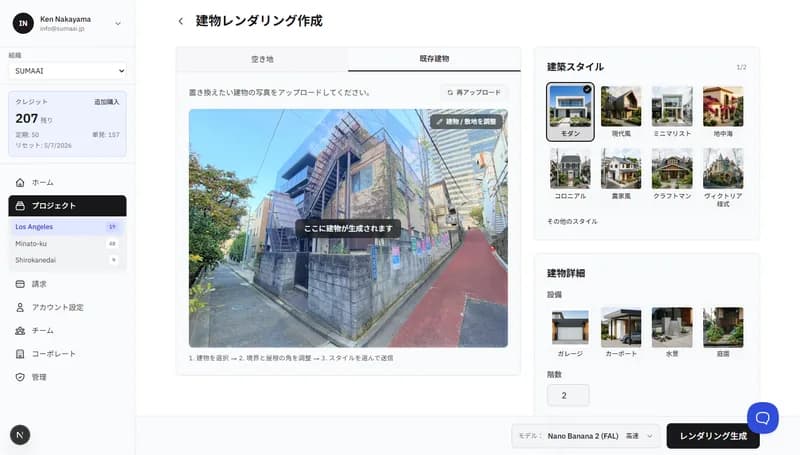This screenshot has height=455, width=800.
Task: Click the レンダリング生成 button
Action: pos(713,436)
